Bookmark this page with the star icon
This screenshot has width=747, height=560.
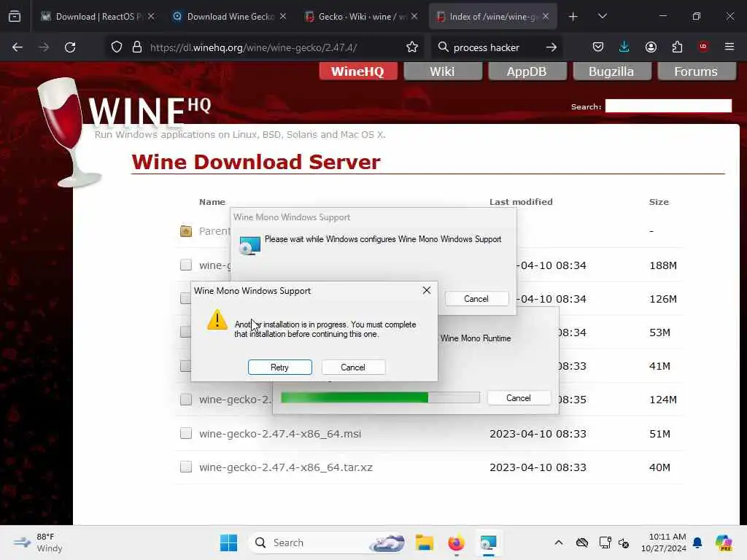point(412,47)
